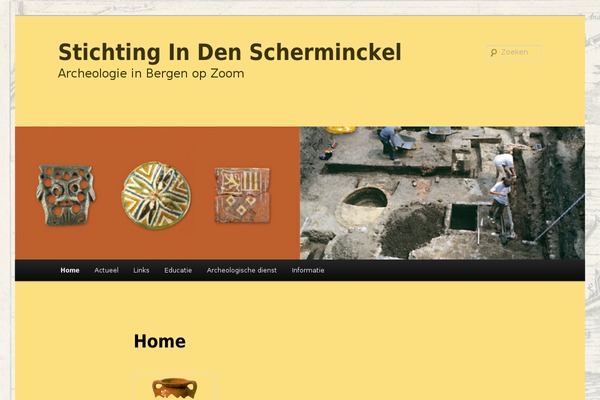Click the round striped plate artifact image
This screenshot has width=600, height=400.
click(x=156, y=196)
